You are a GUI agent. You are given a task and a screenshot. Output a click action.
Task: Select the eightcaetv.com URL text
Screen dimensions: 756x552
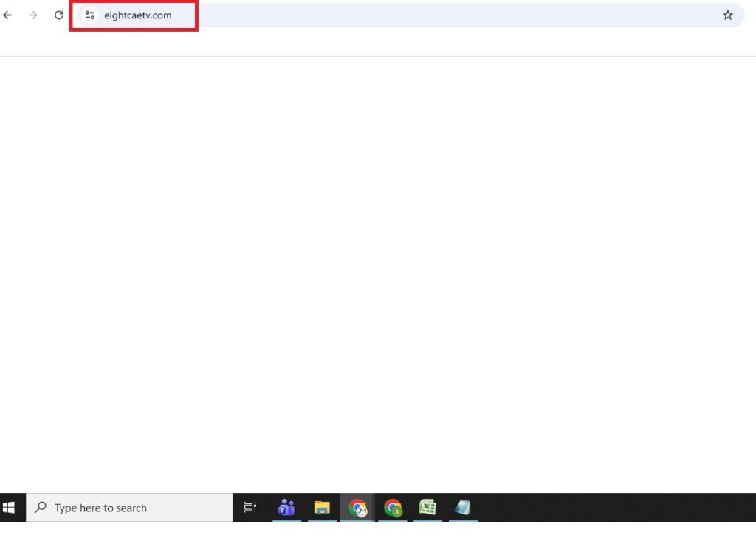coord(138,15)
